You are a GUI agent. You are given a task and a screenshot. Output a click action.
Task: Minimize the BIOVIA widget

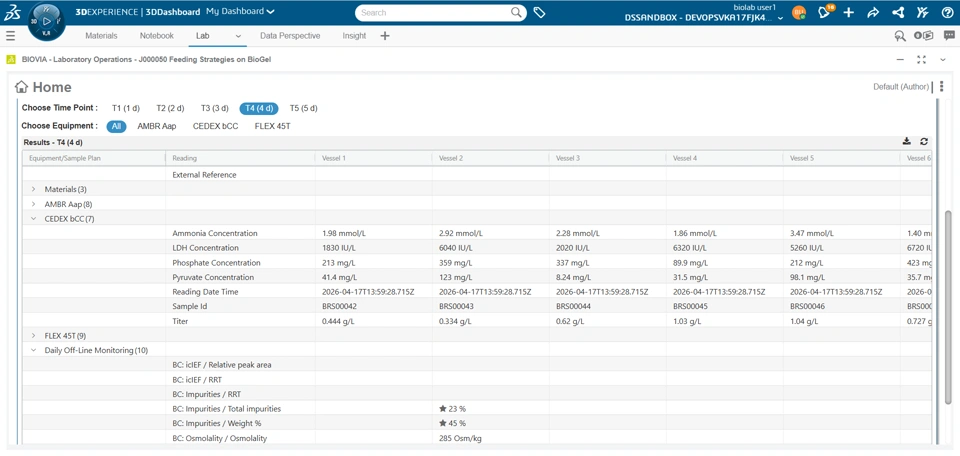[x=900, y=59]
